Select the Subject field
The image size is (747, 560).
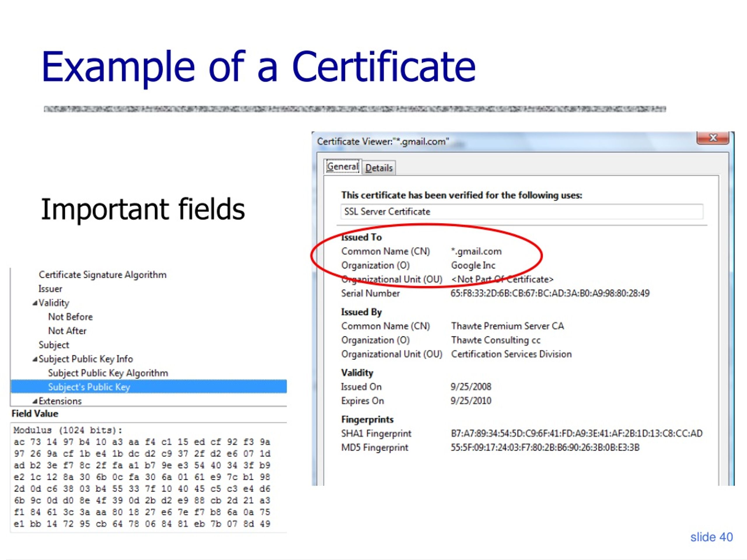[54, 345]
